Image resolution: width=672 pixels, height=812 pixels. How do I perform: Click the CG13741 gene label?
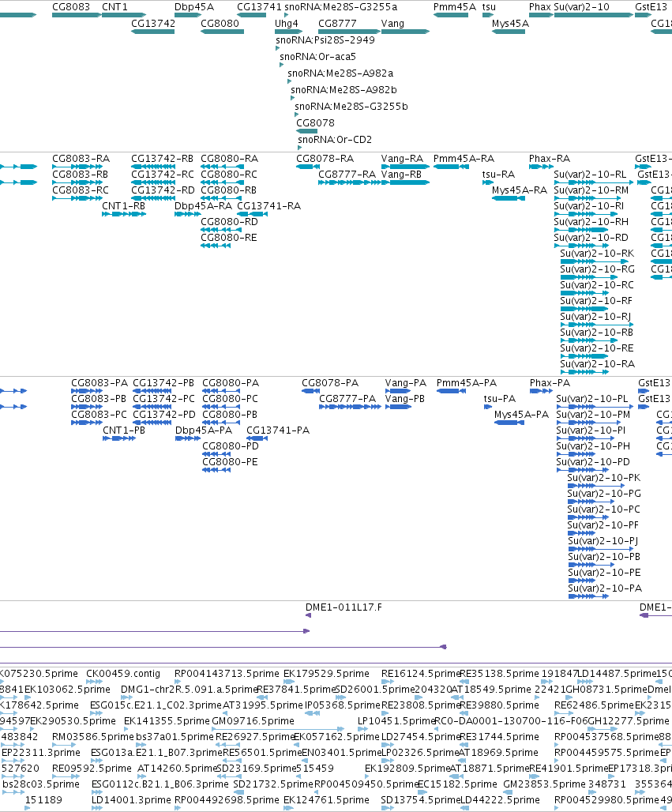pyautogui.click(x=259, y=7)
